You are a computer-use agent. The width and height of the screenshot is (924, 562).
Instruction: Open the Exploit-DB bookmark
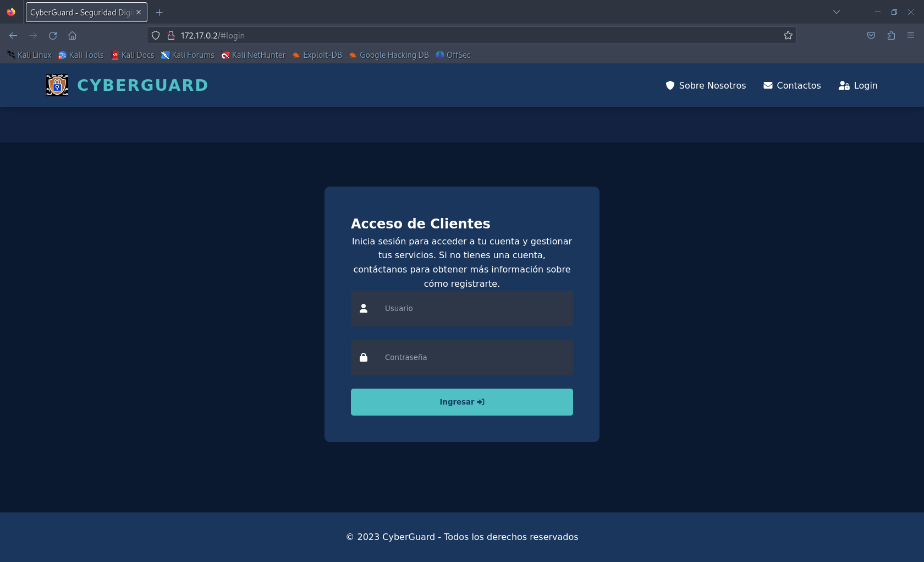click(317, 55)
